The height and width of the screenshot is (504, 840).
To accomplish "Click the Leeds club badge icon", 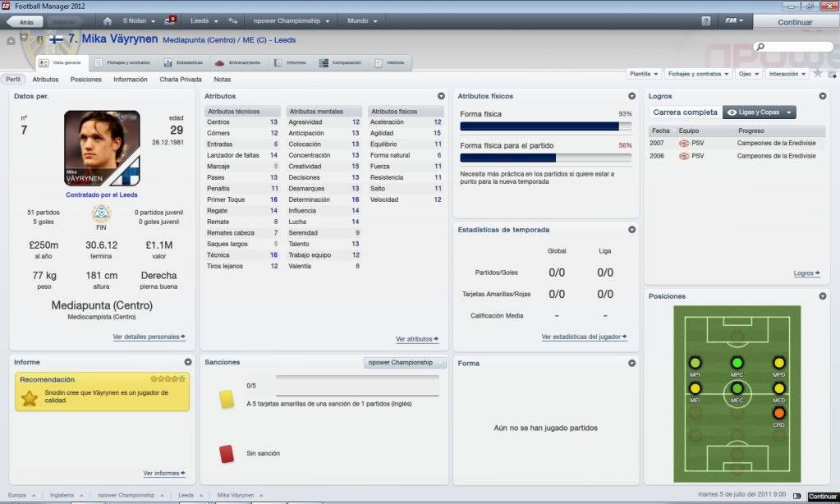I will [39, 39].
